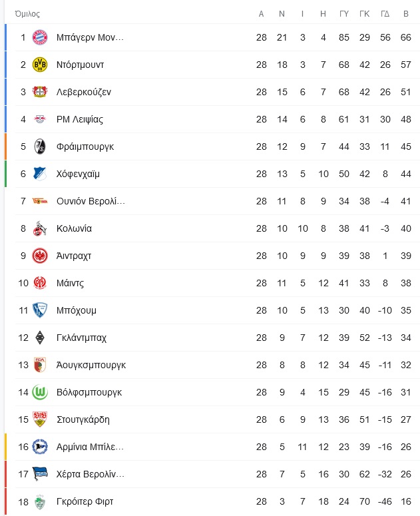
Task: Click the ΓΔ goal difference header
Action: tap(385, 14)
